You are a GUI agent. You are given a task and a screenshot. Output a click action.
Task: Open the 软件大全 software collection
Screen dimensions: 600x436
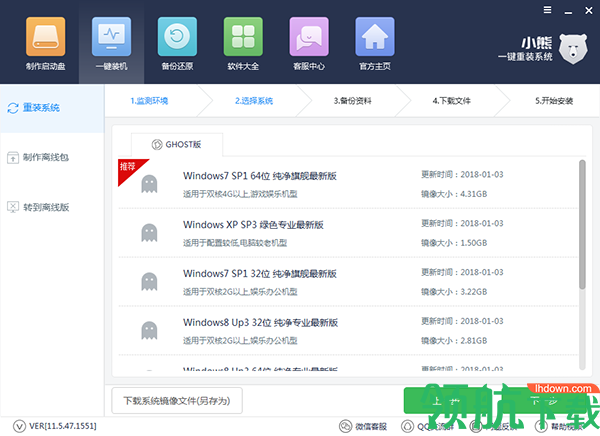click(243, 44)
